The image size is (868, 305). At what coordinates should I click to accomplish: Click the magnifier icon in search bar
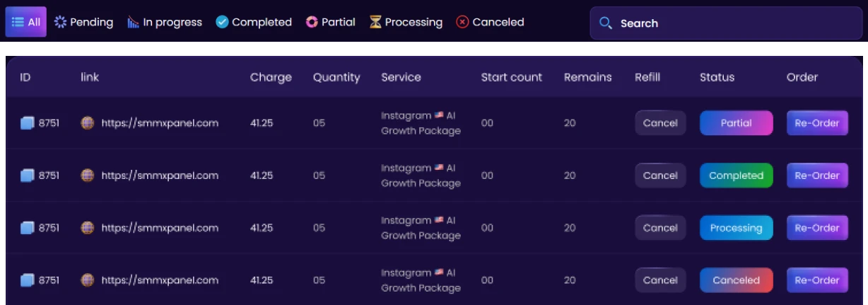pos(605,23)
